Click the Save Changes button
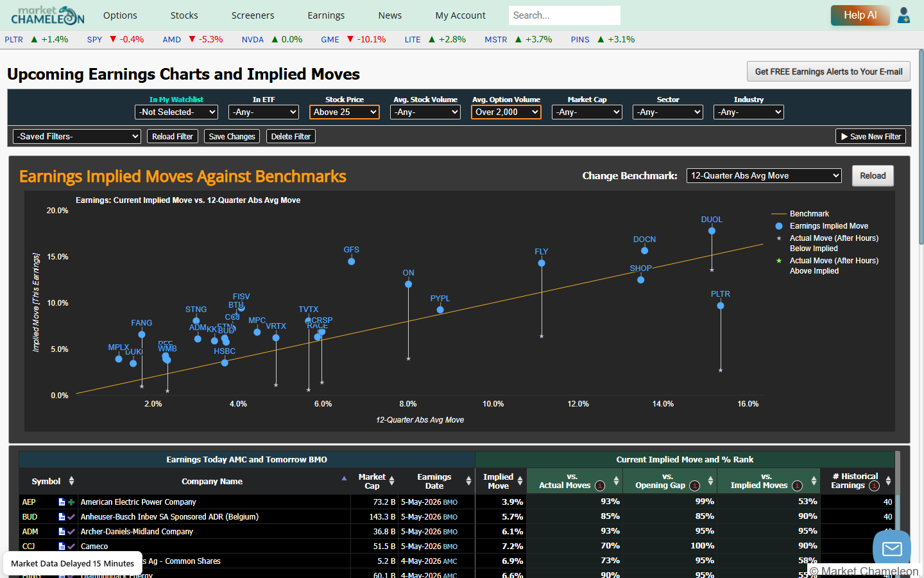The image size is (924, 578). [232, 136]
